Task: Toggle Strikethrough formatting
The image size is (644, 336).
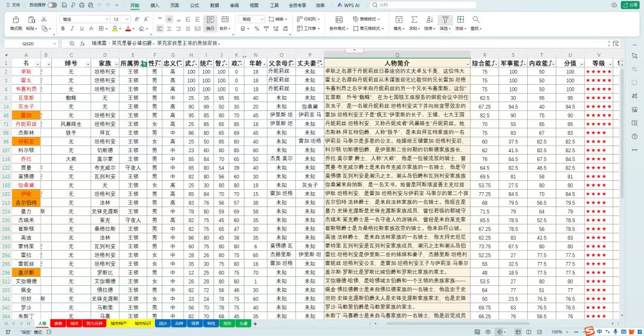Action: pos(91,29)
